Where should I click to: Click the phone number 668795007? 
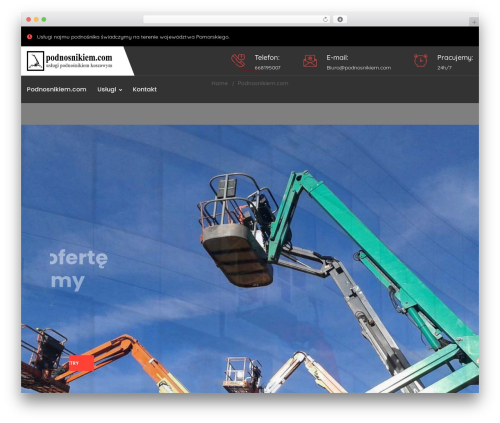pyautogui.click(x=267, y=68)
